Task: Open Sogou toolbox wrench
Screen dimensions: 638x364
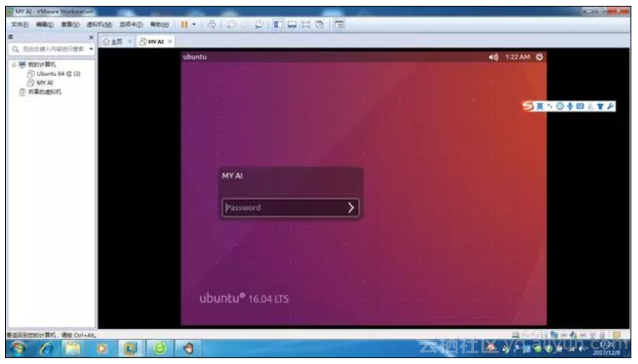Action: click(x=610, y=107)
